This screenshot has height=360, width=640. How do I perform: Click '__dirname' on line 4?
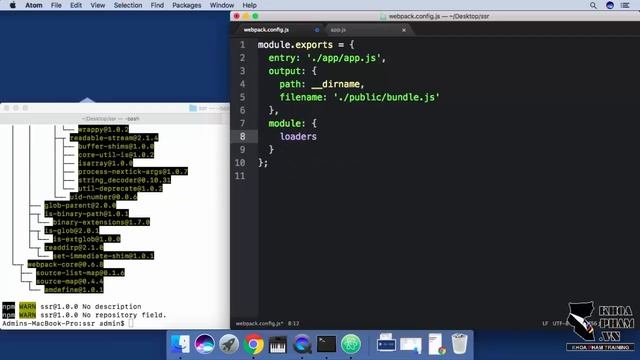coord(336,84)
